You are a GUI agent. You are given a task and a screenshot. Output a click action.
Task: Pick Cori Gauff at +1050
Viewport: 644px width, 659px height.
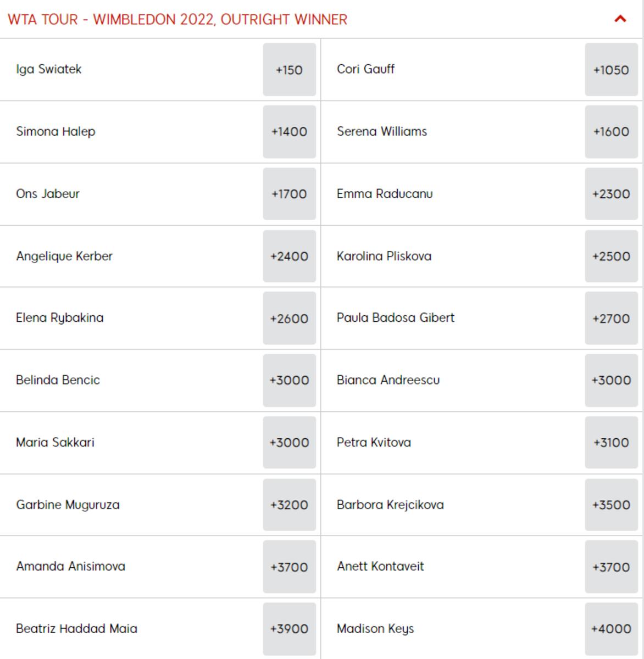tap(611, 70)
